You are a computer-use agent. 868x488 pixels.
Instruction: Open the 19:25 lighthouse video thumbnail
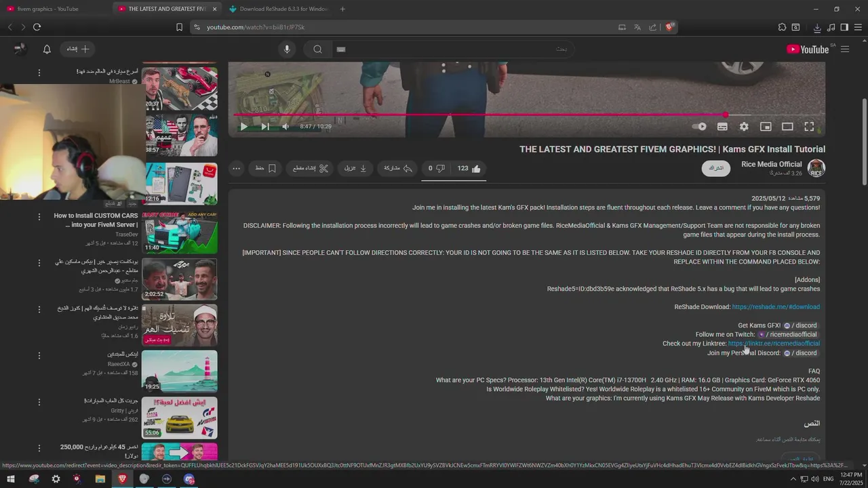(180, 371)
